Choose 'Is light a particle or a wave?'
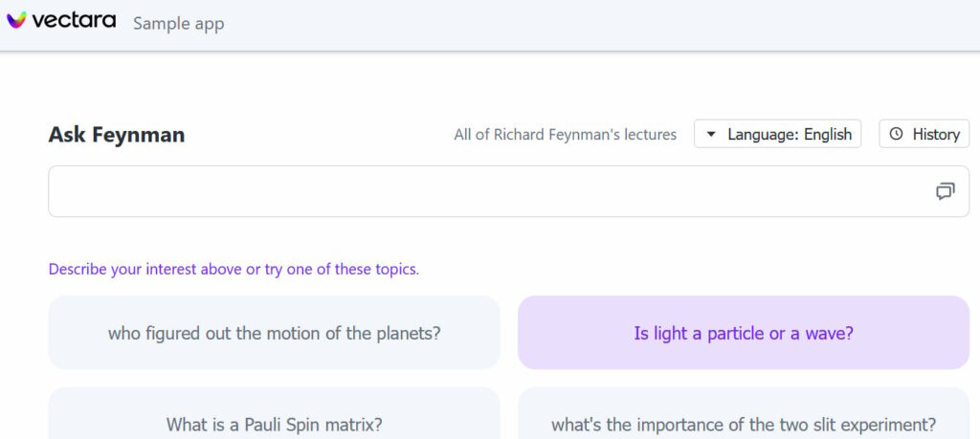Image resolution: width=980 pixels, height=439 pixels. [x=744, y=333]
